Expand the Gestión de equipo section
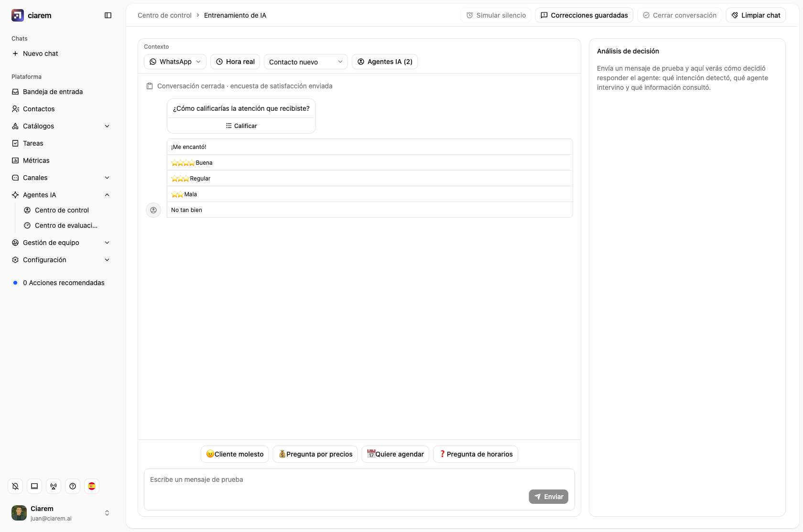803x532 pixels. pos(61,243)
